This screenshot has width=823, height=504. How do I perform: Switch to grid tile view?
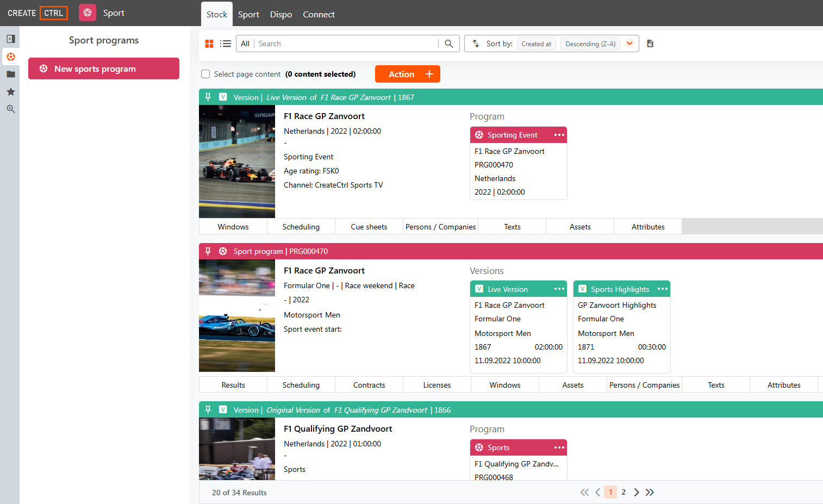(209, 43)
